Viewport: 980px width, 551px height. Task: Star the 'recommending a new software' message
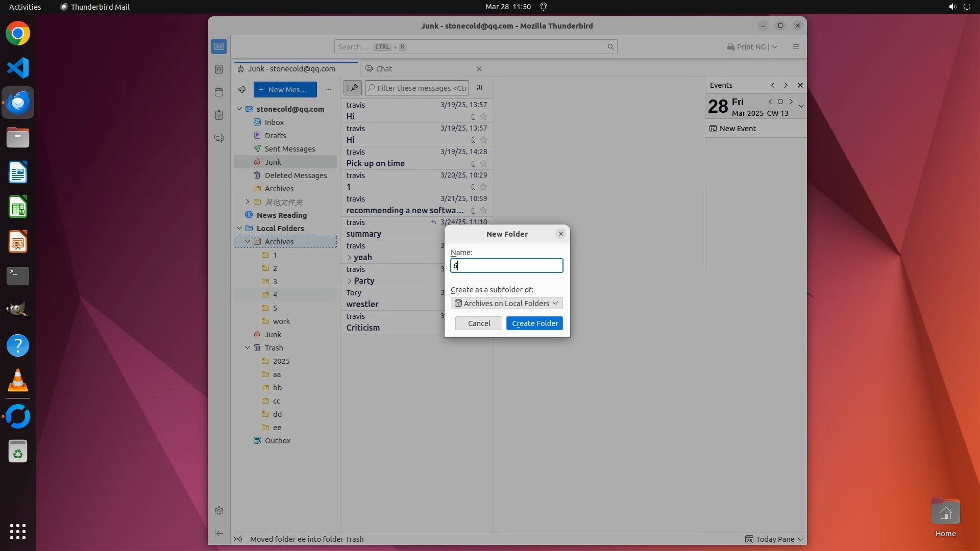pos(483,211)
